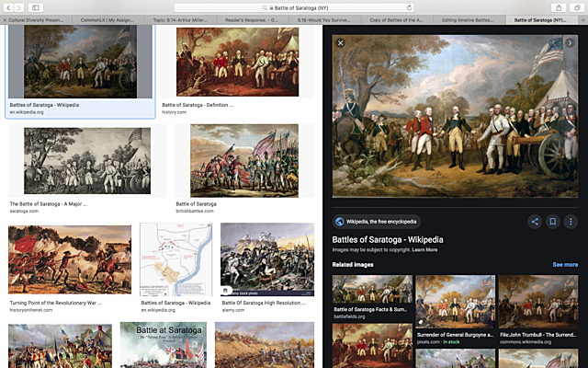The image size is (588, 368).
Task: Click Battle Of Saratoga High Resolution caption
Action: (264, 303)
